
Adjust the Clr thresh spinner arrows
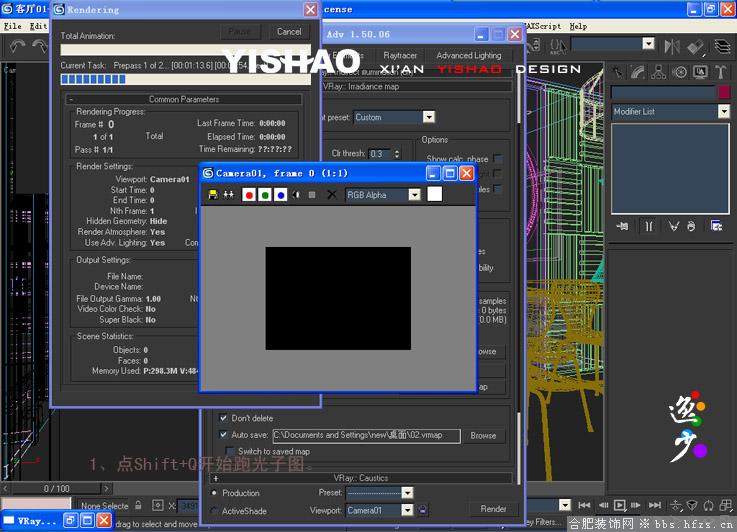click(x=397, y=154)
